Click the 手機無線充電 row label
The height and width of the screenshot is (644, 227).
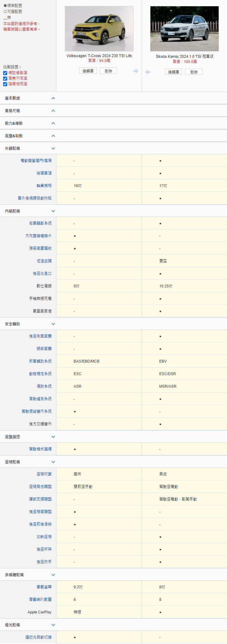40,298
